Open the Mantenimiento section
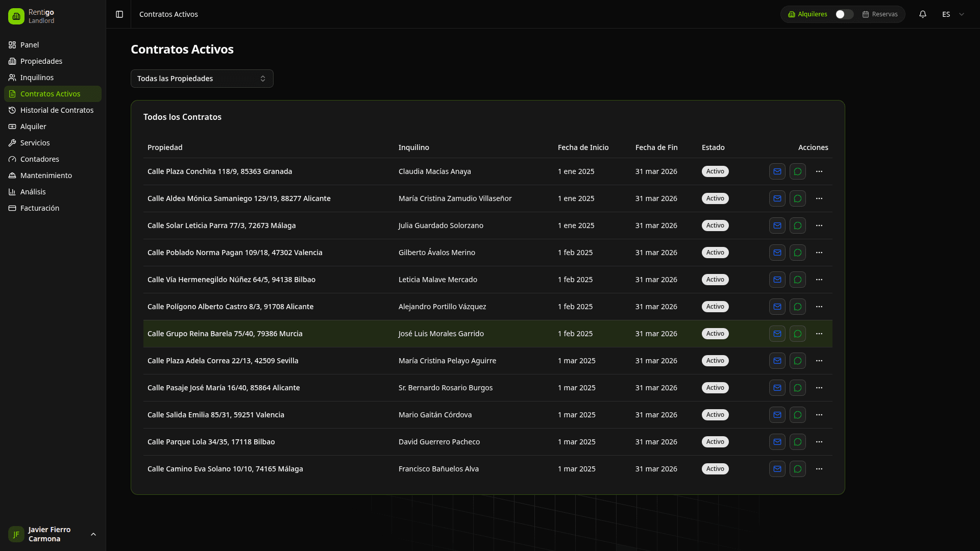This screenshot has height=551, width=980. (46, 176)
